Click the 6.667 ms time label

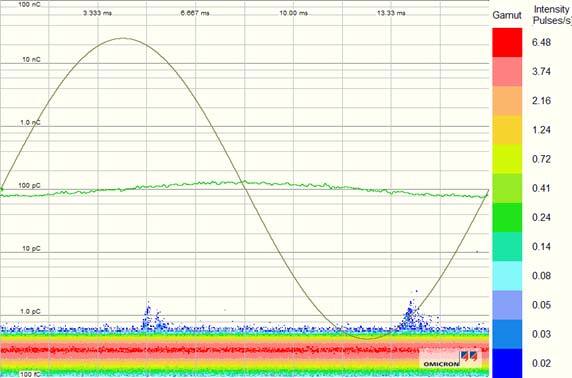point(195,13)
